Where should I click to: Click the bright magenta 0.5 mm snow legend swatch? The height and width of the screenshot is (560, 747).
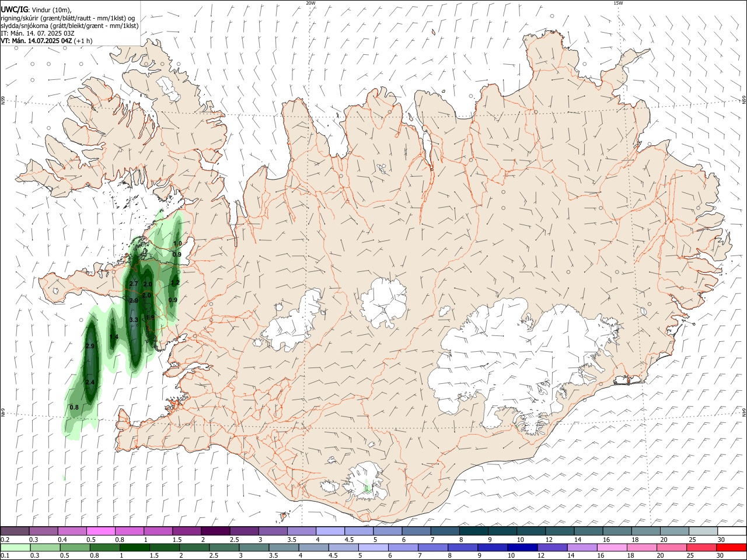(x=100, y=531)
